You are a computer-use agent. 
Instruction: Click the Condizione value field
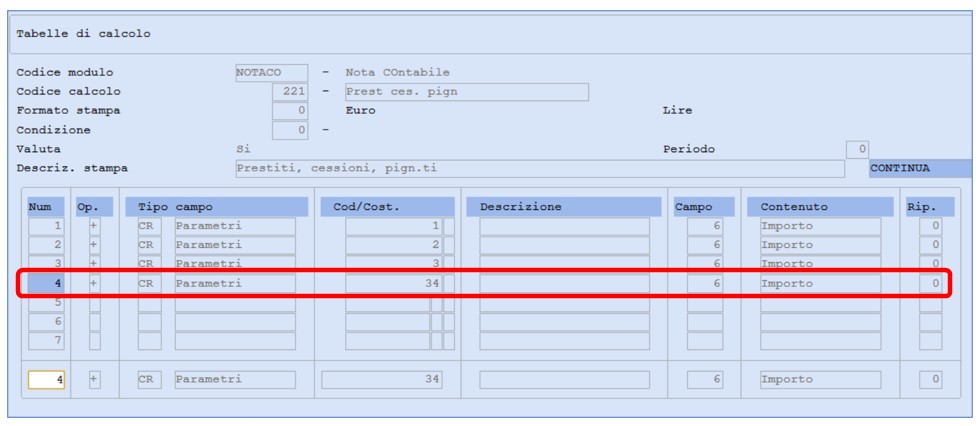tap(290, 131)
